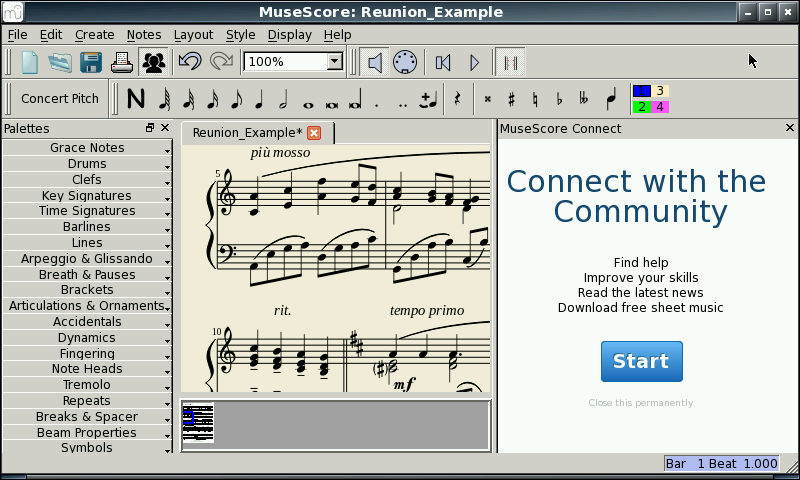Click the Start button in MuseScore Connect
The image size is (800, 480).
pos(641,361)
